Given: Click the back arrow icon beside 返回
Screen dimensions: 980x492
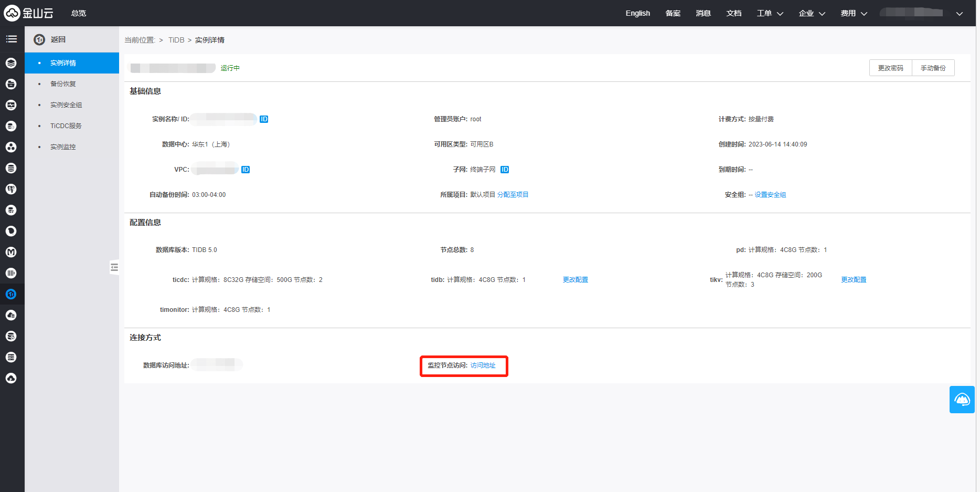Looking at the screenshot, I should pyautogui.click(x=39, y=40).
